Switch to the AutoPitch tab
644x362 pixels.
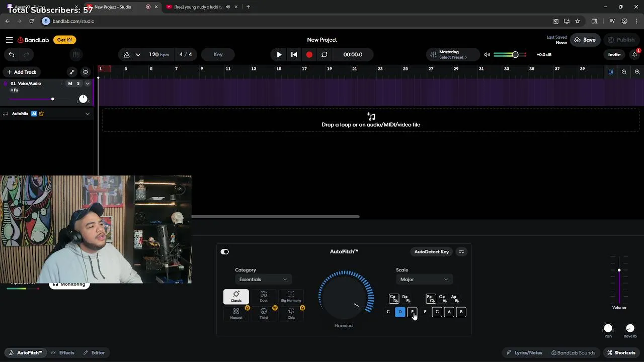pos(26,352)
